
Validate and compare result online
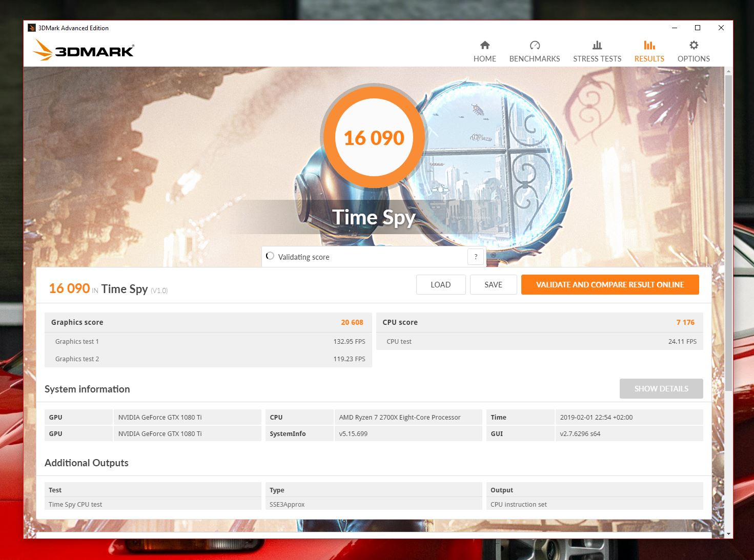610,285
